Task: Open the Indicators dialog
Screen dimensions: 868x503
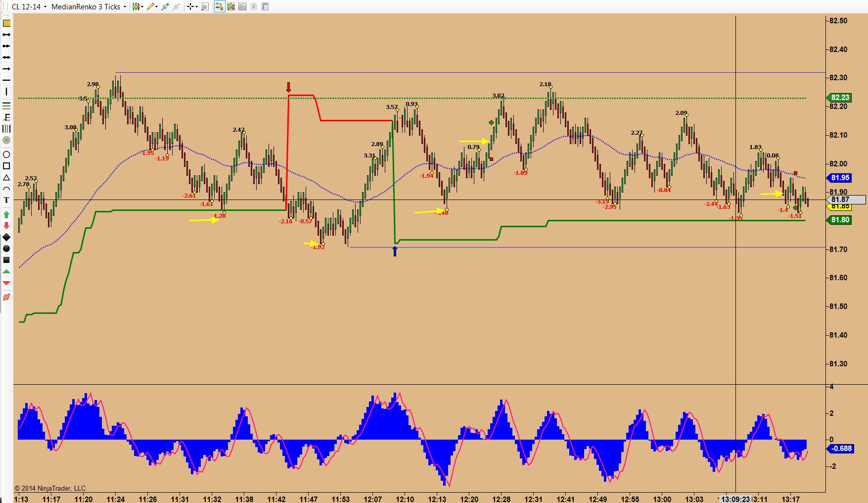Action: (x=242, y=6)
